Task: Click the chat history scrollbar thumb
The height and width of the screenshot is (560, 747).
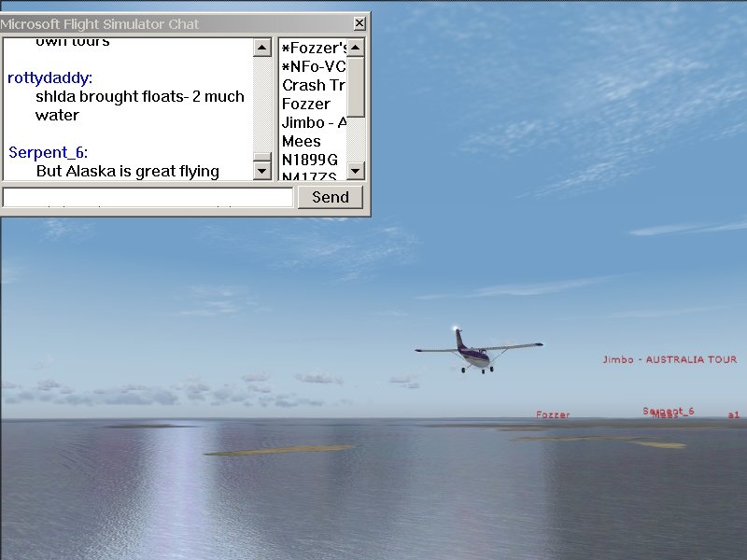Action: (262, 157)
